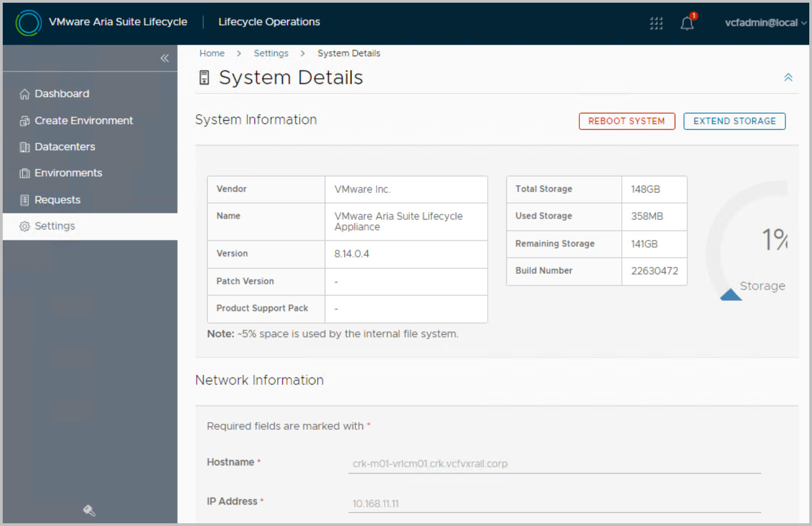Screen dimensions: 812x526
Task: Click the storage usage gauge
Action: [752, 245]
